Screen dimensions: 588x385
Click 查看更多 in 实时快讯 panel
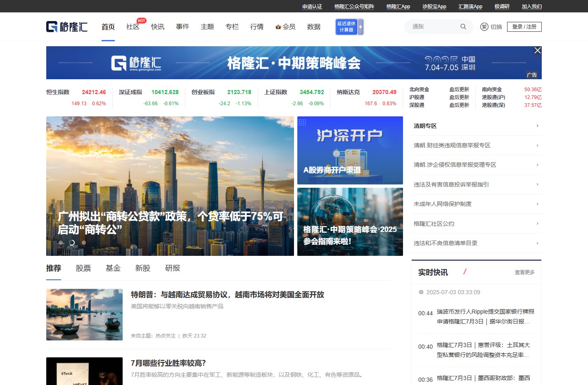pyautogui.click(x=525, y=272)
